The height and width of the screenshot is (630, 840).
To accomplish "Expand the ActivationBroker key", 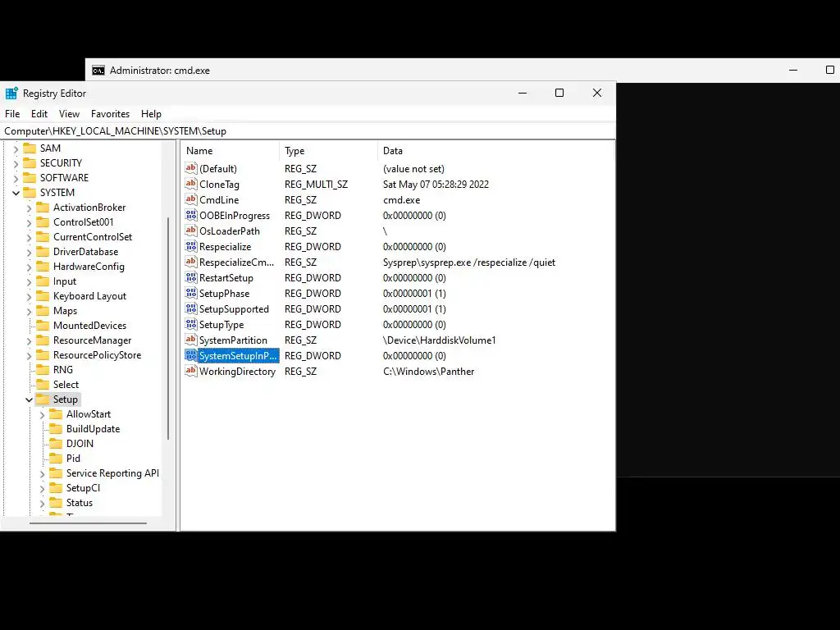I will 29,208.
